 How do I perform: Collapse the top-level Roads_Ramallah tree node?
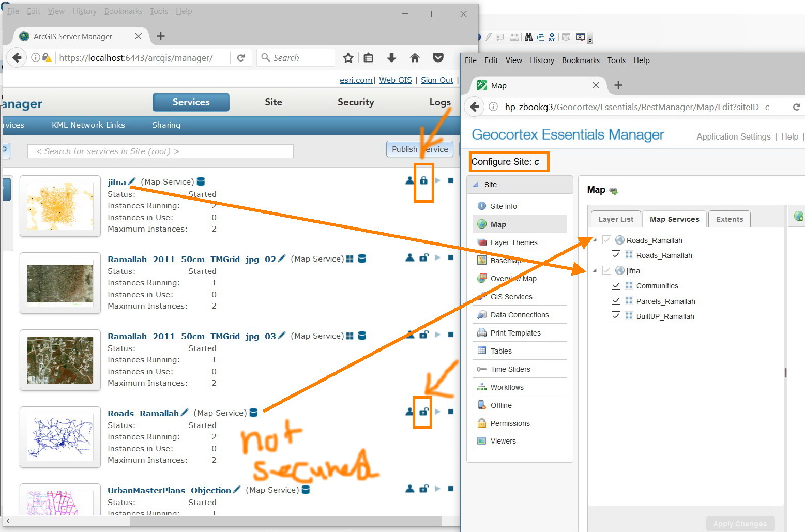pyautogui.click(x=595, y=240)
